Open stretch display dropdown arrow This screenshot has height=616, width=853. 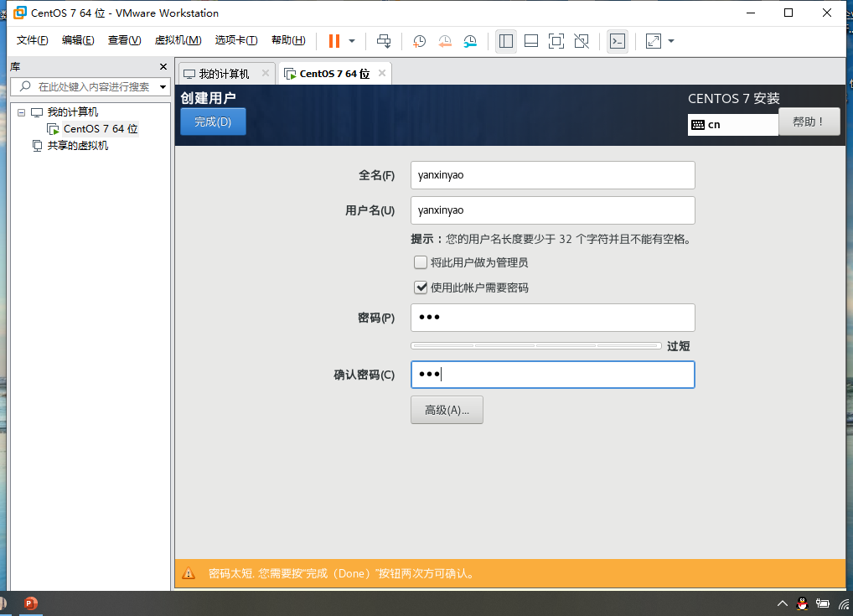[671, 41]
